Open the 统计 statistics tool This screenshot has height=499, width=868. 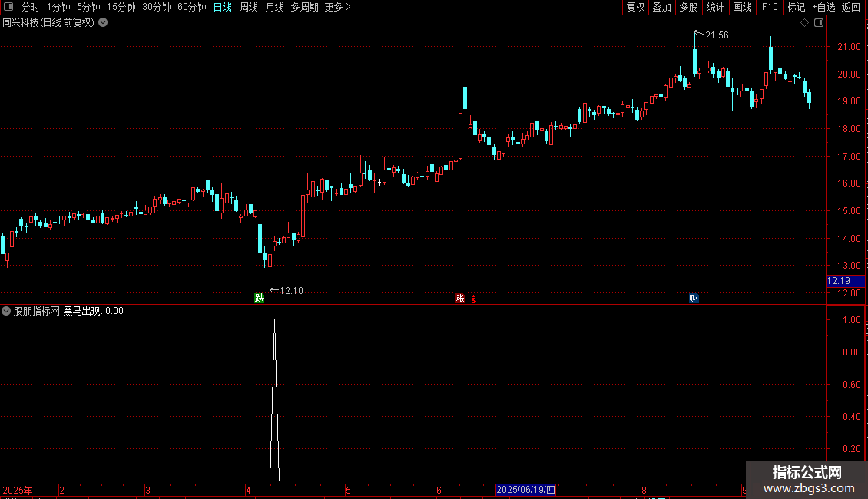pos(714,7)
